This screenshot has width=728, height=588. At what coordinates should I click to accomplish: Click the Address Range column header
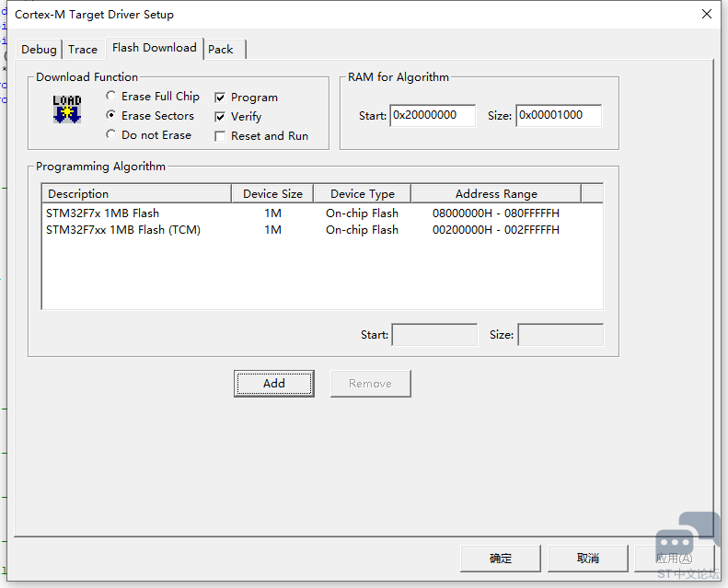[496, 193]
